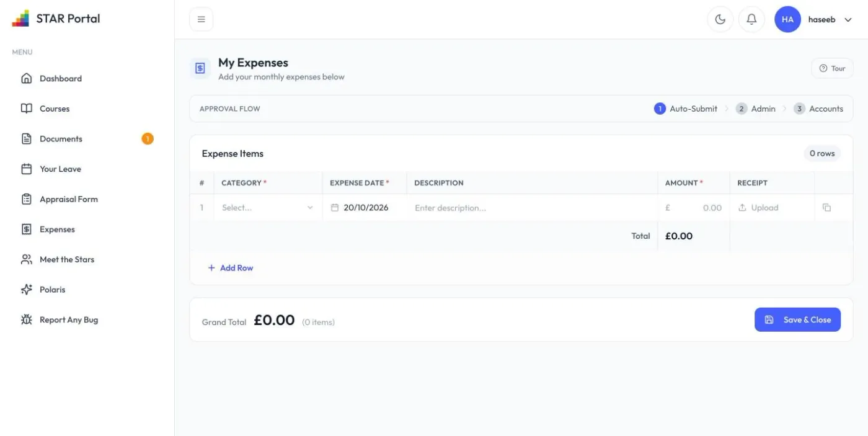Click the Report Any Bug icon
The height and width of the screenshot is (436, 868).
(x=26, y=320)
